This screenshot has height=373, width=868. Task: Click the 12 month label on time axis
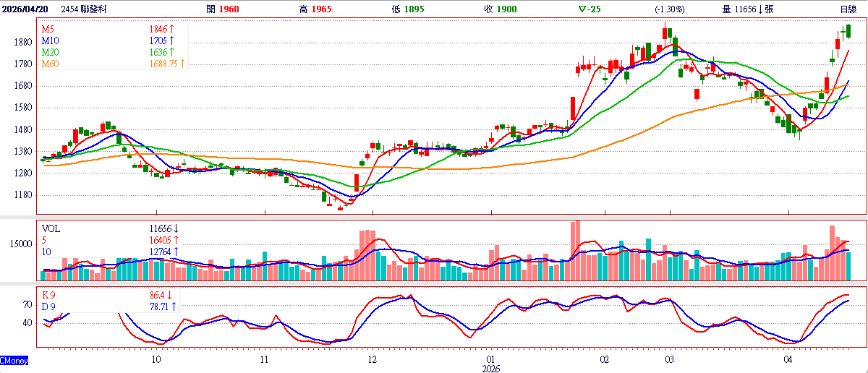[372, 359]
